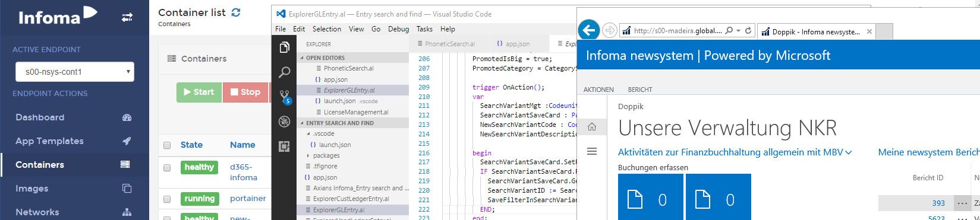
Task: Open the Help menu in VS Code
Action: 448,28
